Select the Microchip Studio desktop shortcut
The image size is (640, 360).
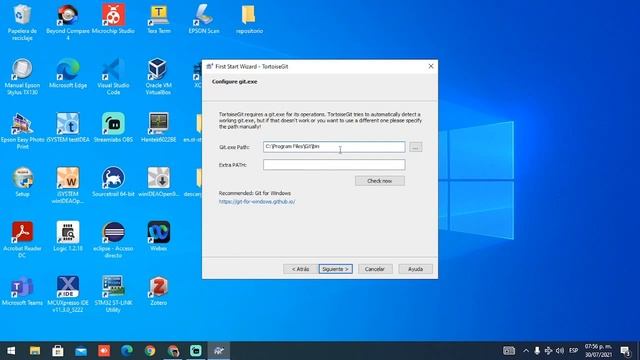[113, 19]
